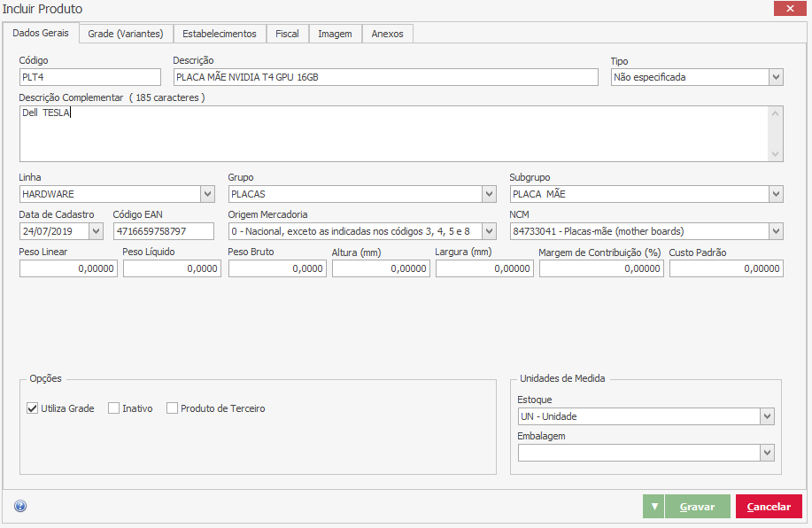Open the Fiscal tab
This screenshot has height=528, width=812.
[287, 34]
